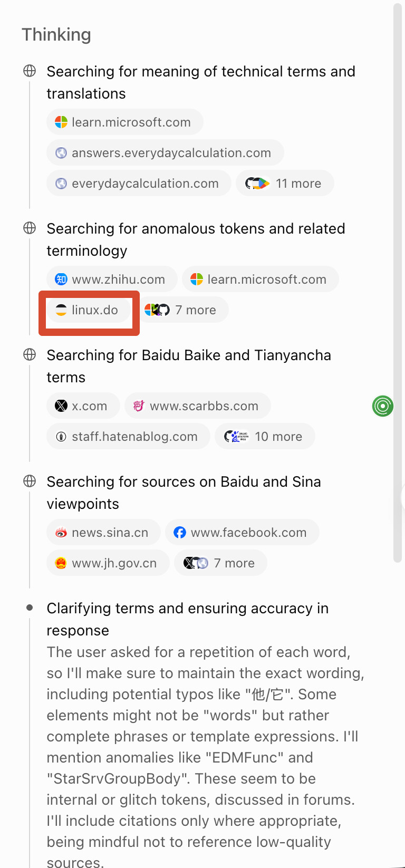This screenshot has height=868, width=405.
Task: Show the "7 more" sources next to www.jh.gov.cn
Action: tap(220, 563)
